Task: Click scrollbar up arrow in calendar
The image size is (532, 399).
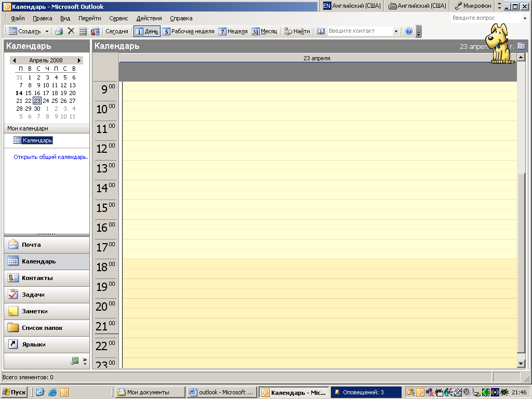Action: point(521,57)
